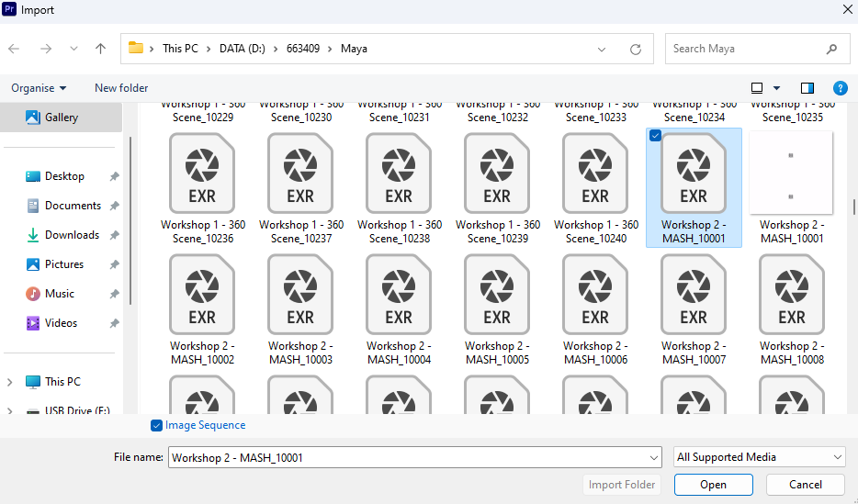858x504 pixels.
Task: Open the All Supported Media dropdown
Action: [759, 457]
